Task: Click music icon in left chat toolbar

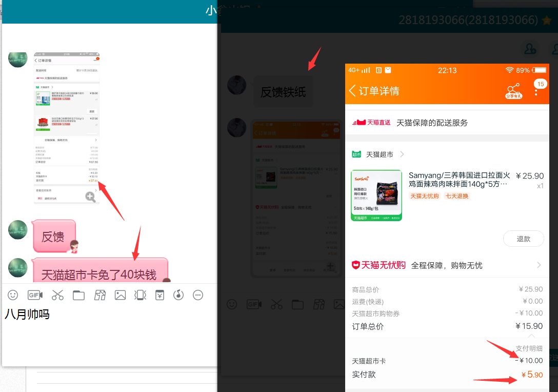Action: point(178,295)
